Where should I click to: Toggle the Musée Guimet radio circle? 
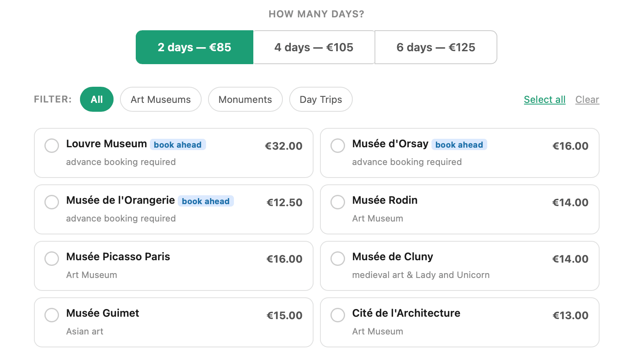tap(52, 315)
